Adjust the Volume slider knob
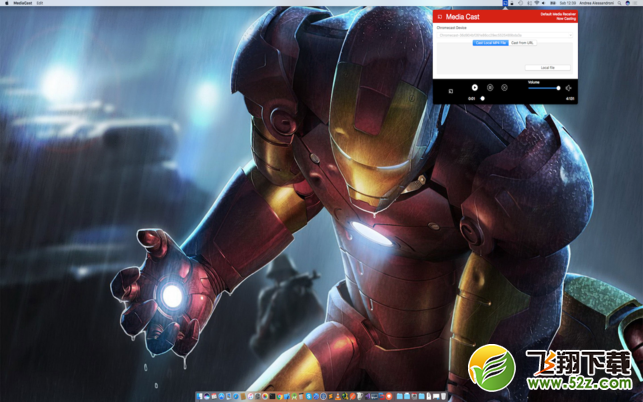 558,88
